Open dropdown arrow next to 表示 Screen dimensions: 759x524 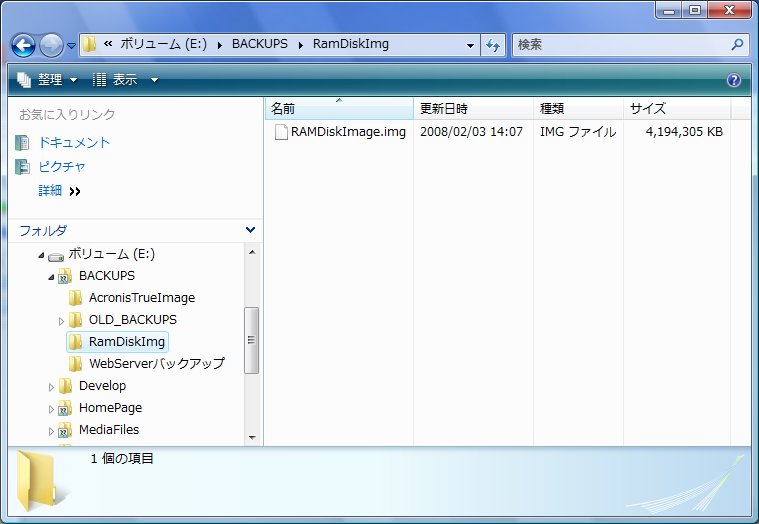pos(154,80)
